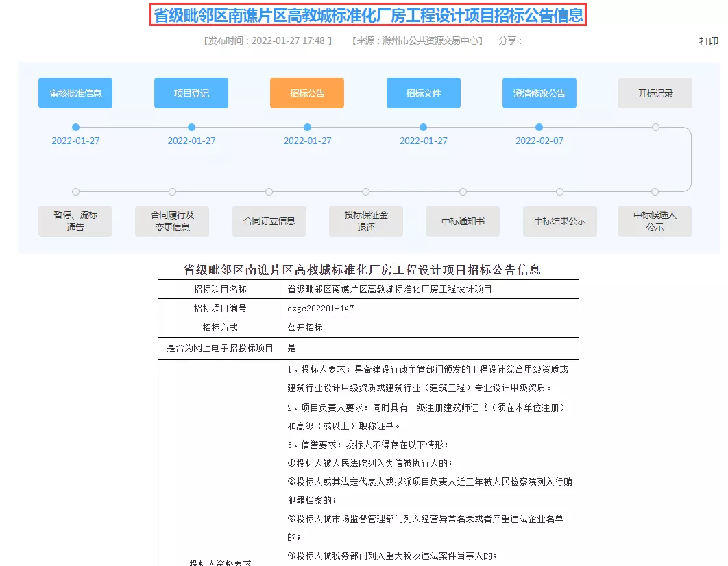View the 中标通知书 step
728x566 pixels.
[463, 221]
